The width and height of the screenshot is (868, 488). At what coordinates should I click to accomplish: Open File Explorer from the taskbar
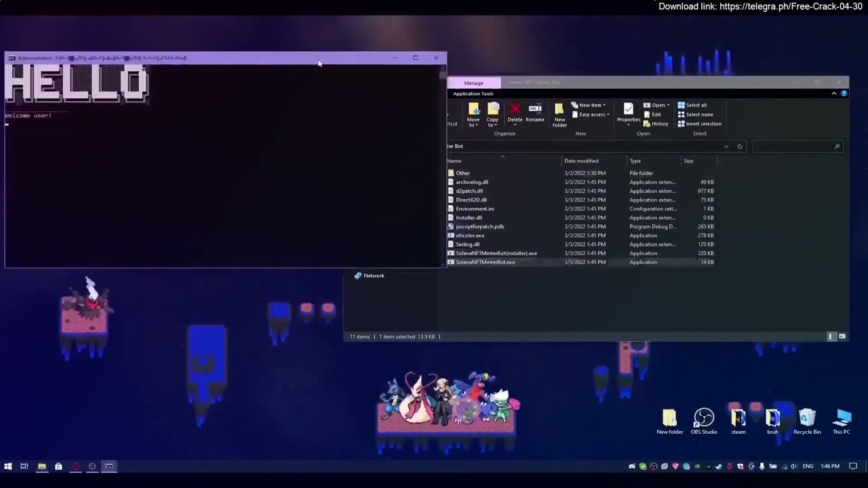[41, 466]
